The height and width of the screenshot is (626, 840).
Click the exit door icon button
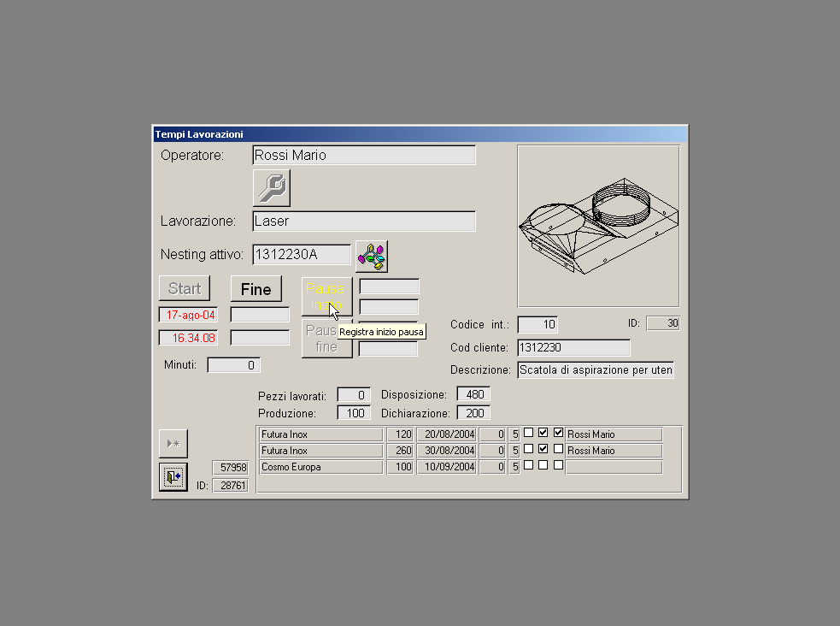point(173,476)
